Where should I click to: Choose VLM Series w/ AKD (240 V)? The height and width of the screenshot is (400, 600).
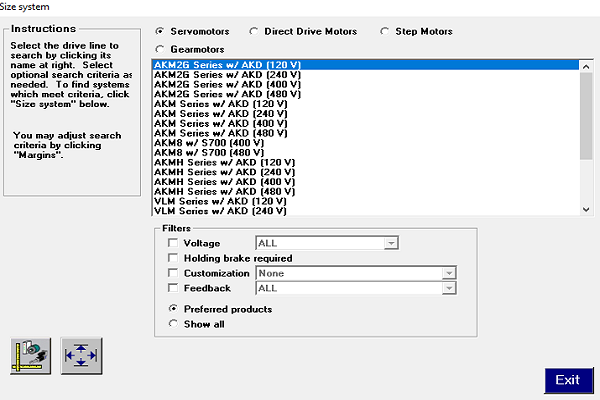click(366, 211)
